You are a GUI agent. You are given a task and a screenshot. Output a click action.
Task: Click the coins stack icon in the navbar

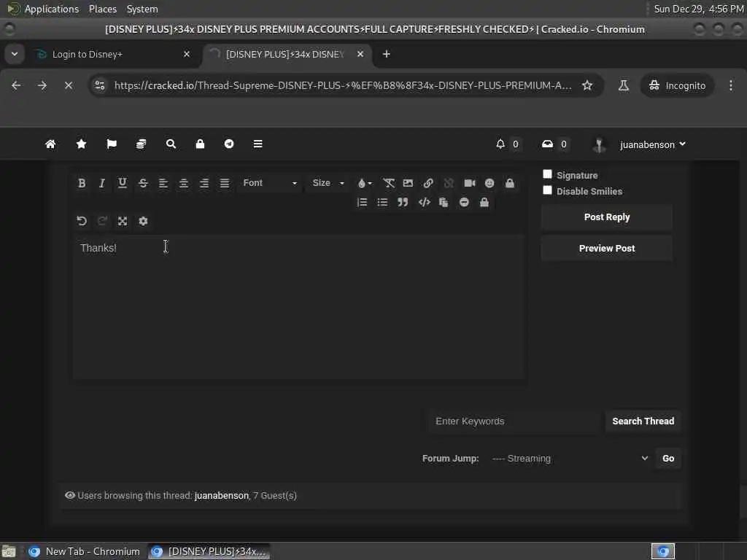point(141,144)
